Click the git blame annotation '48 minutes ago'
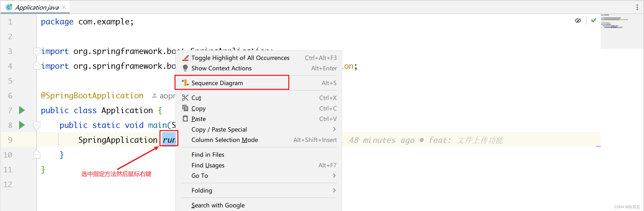 point(381,140)
